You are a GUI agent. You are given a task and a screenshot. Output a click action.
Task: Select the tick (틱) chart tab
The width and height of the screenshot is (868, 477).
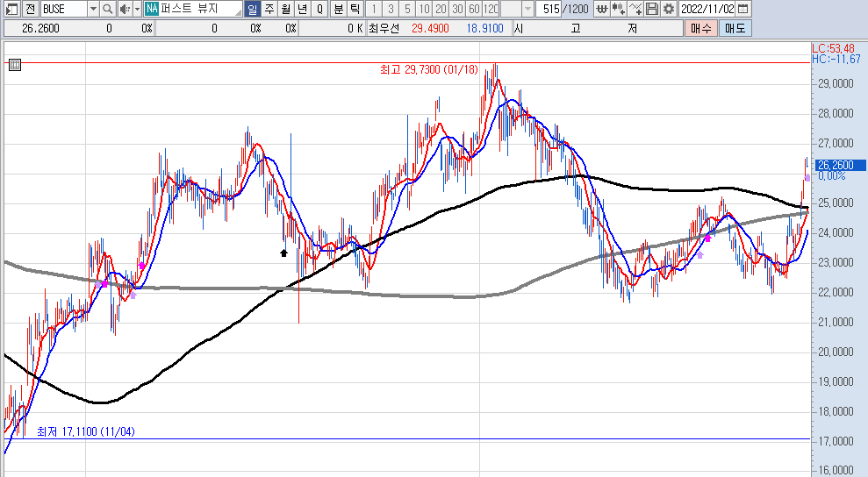click(x=354, y=9)
